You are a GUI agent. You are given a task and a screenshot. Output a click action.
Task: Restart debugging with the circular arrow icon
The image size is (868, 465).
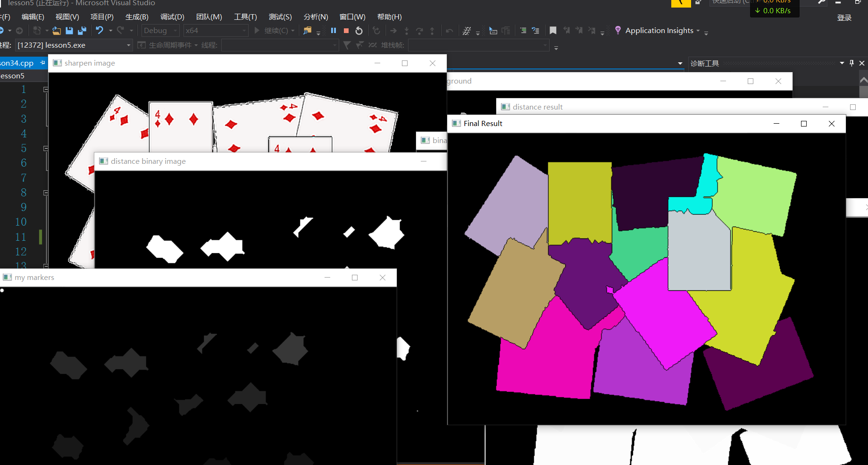pyautogui.click(x=359, y=30)
